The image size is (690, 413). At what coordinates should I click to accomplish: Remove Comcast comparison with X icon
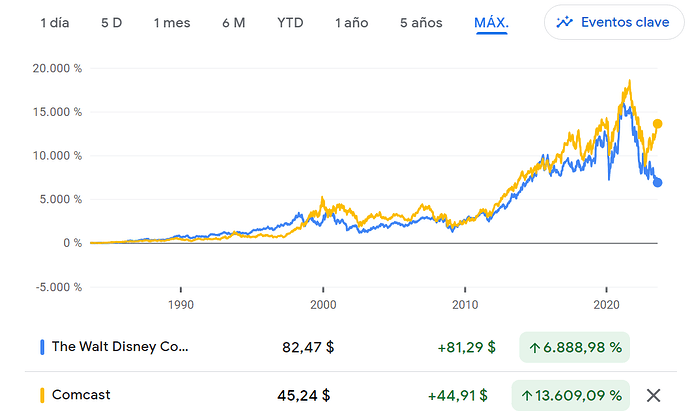[x=653, y=394]
